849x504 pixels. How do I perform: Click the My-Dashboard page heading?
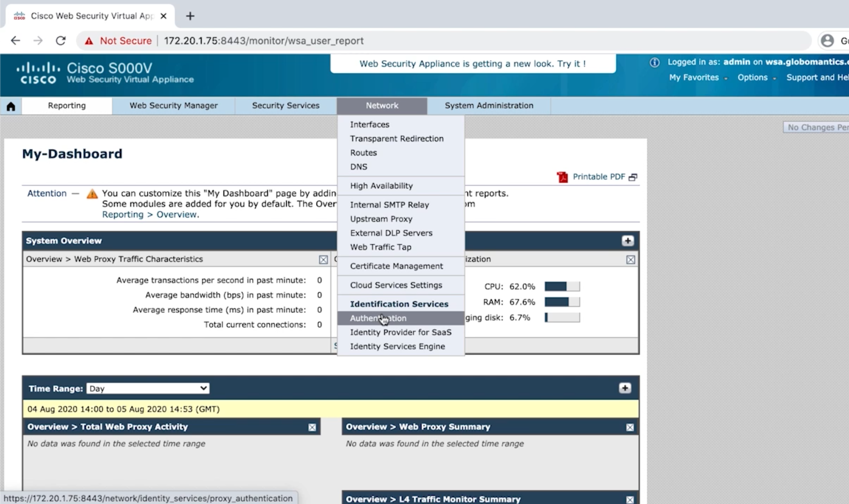coord(72,154)
